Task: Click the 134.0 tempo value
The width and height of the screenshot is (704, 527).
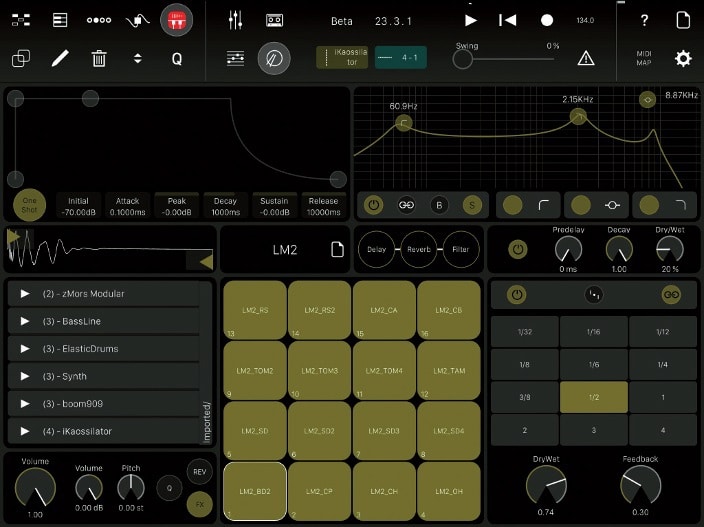Action: coord(585,21)
